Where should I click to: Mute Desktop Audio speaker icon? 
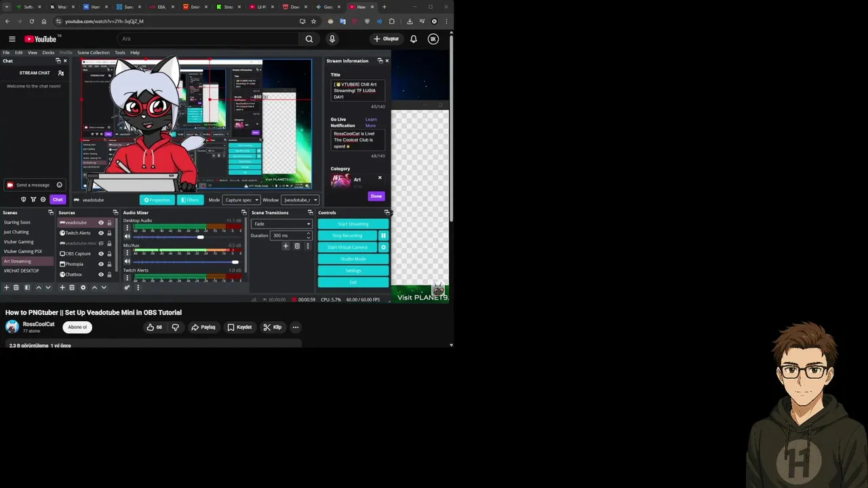127,237
